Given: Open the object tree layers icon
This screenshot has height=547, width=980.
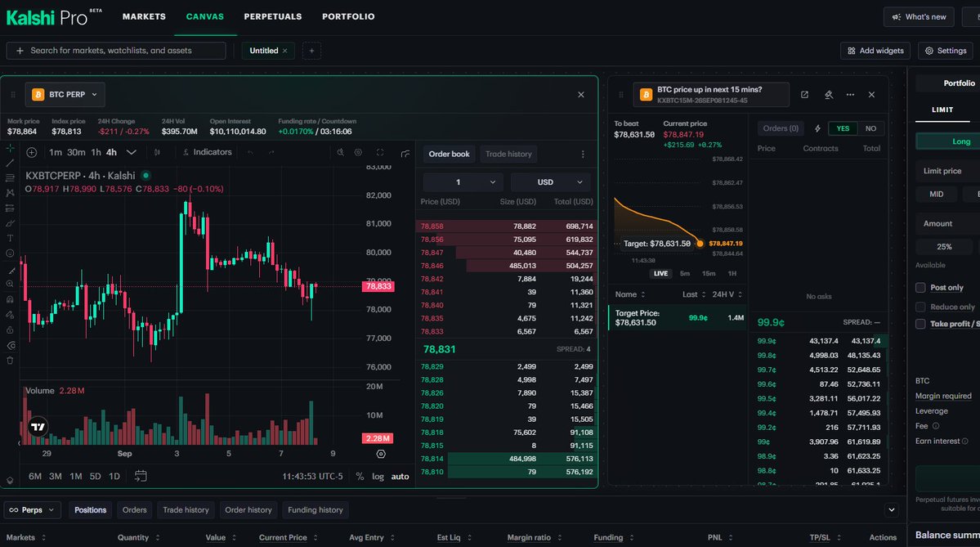Looking at the screenshot, I should [x=10, y=480].
